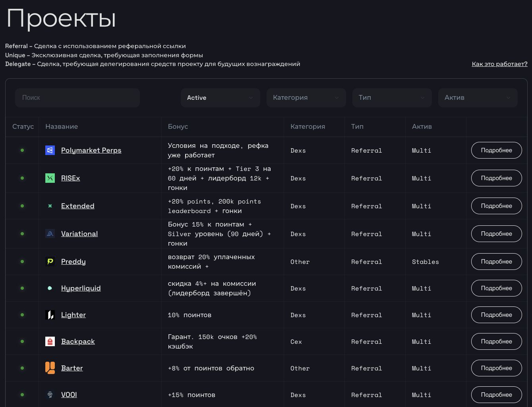Open the Barter project link
This screenshot has width=532, height=407.
(x=72, y=368)
